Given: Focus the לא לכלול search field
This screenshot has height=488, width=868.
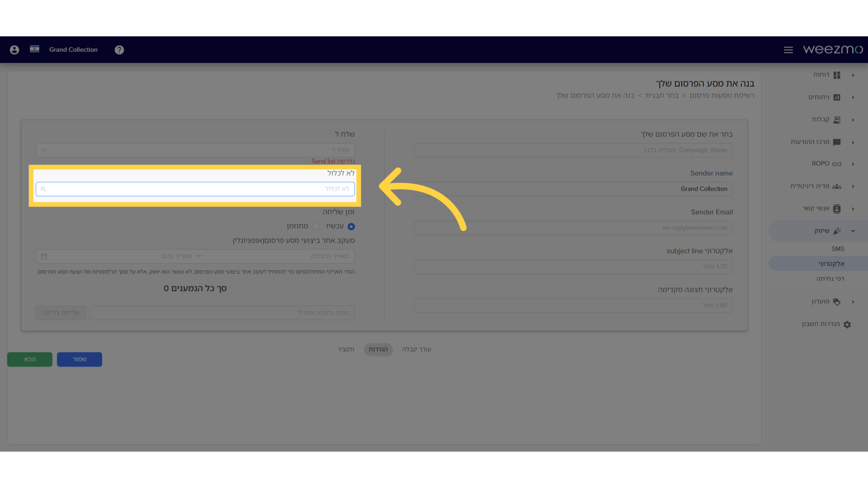Looking at the screenshot, I should tap(195, 189).
